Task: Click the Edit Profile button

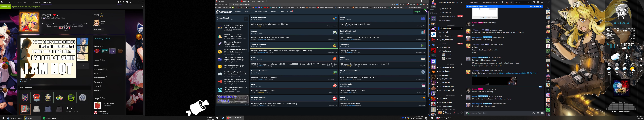Action: point(98,29)
